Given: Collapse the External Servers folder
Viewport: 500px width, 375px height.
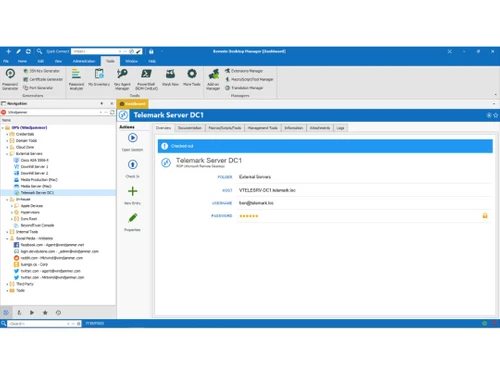Looking at the screenshot, I should (7, 154).
